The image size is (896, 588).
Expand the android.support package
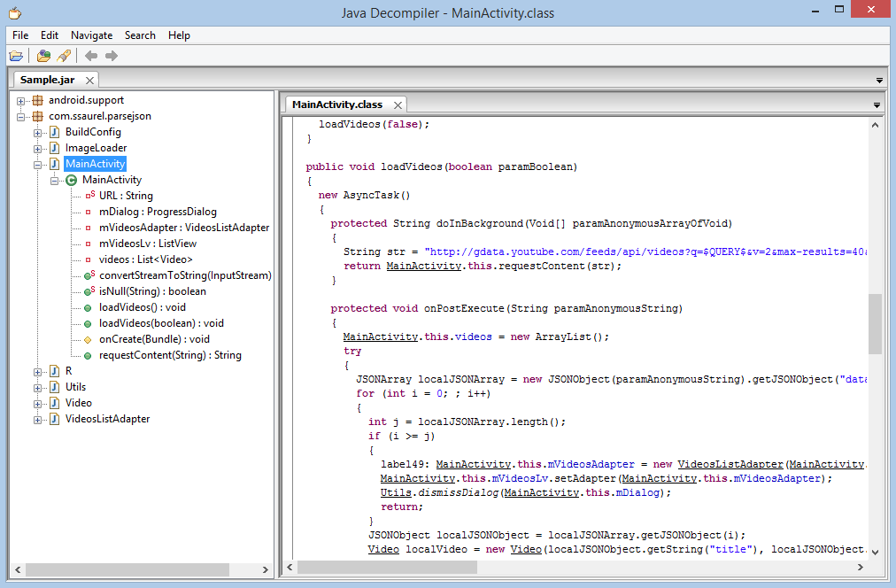click(20, 101)
